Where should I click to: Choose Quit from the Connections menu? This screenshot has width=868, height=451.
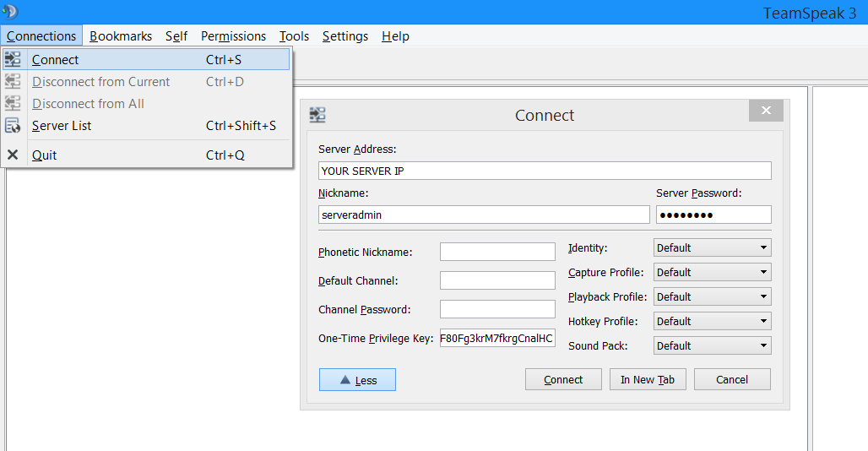click(x=146, y=155)
